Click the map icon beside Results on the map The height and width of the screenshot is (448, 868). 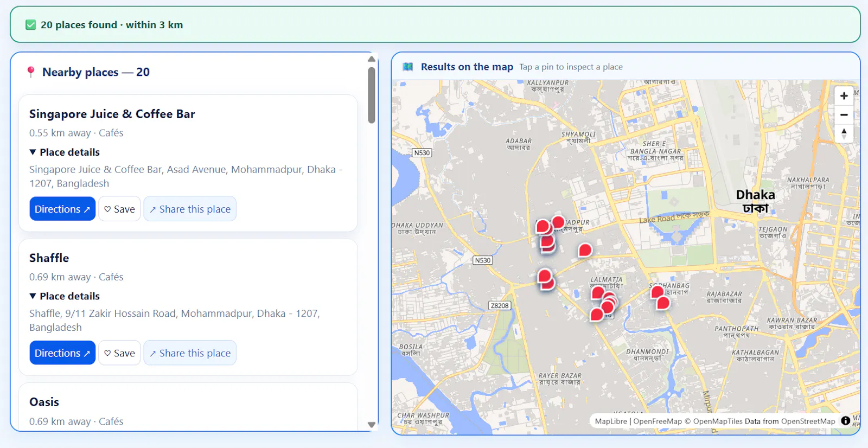[x=408, y=67]
